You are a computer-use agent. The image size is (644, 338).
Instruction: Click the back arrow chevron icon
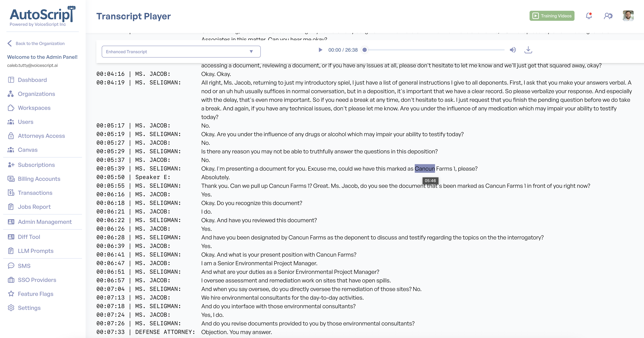10,44
